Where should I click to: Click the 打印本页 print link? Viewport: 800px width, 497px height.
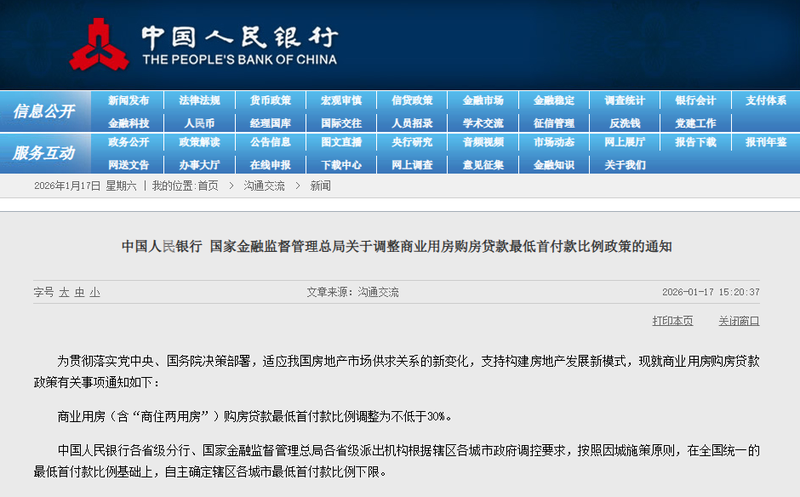click(x=672, y=321)
